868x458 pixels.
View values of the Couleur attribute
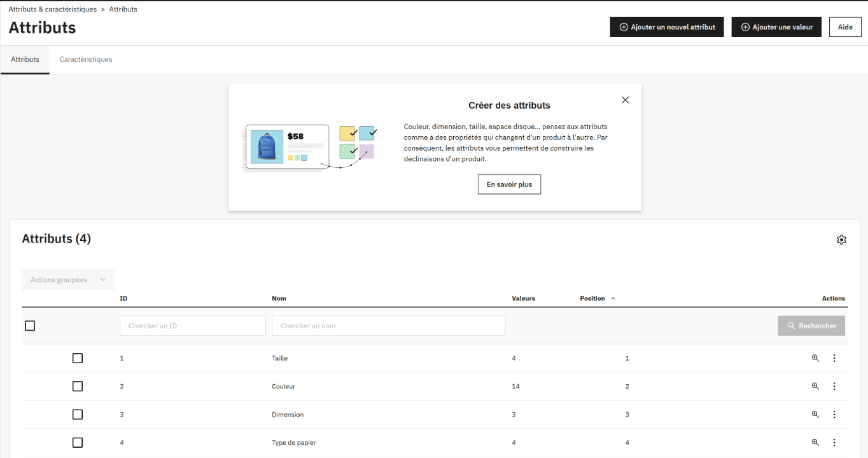pyautogui.click(x=815, y=386)
